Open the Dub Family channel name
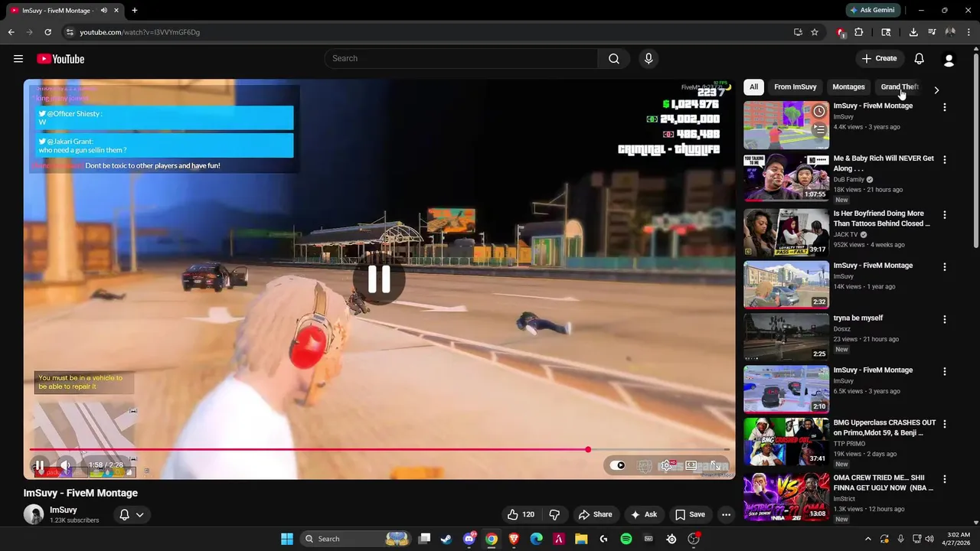Screen dimensions: 980x551 click(x=849, y=180)
